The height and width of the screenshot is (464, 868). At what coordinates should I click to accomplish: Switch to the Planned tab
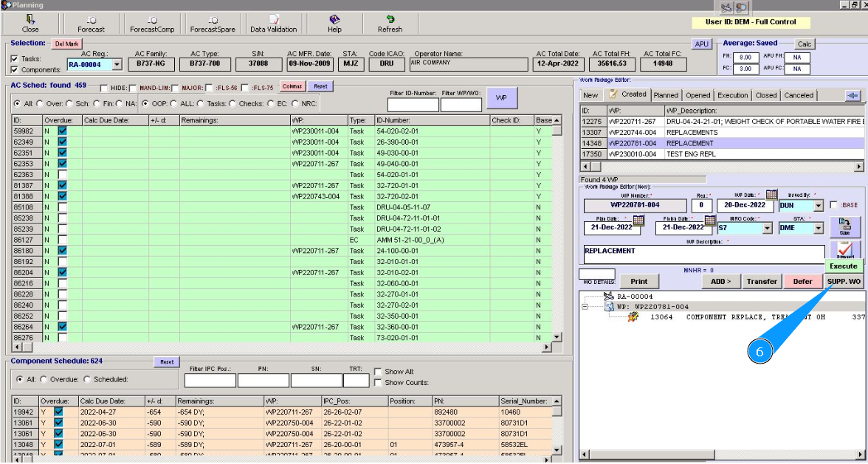point(666,95)
